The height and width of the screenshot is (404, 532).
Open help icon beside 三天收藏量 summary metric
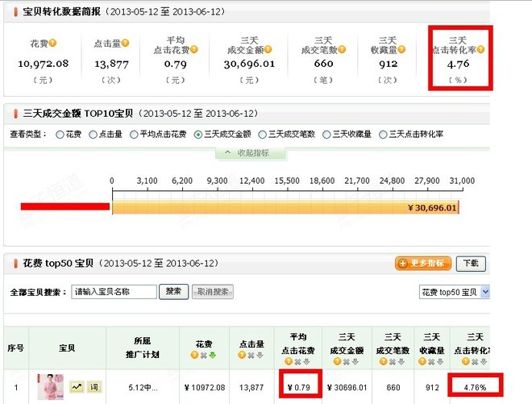pos(401,49)
